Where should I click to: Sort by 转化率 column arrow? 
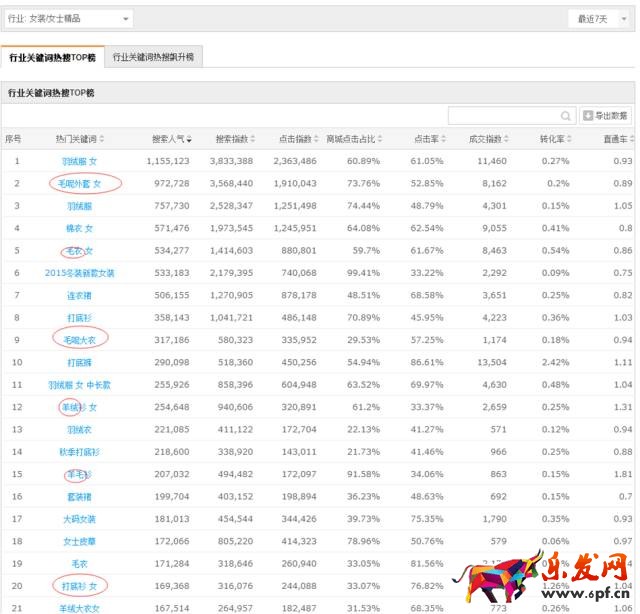click(573, 139)
